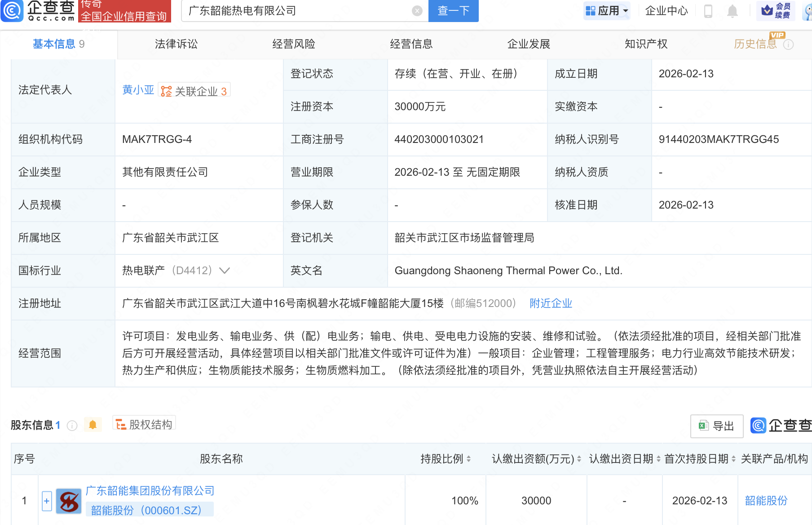The width and height of the screenshot is (812, 525).
Task: Open the notification bell in the top bar
Action: tap(732, 11)
